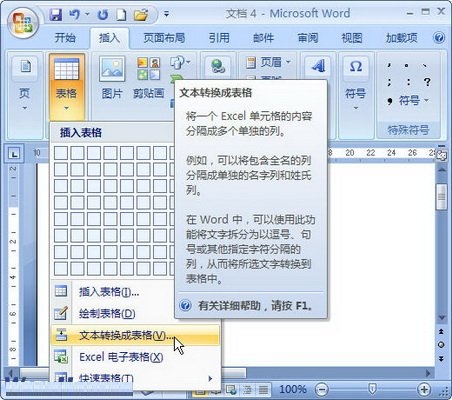Screen dimensions: 452x400
Task: Select the 插入 ribbon tab
Action: point(109,38)
